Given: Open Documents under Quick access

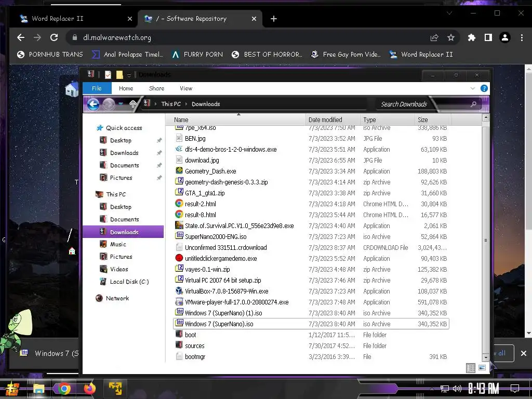Looking at the screenshot, I should 120,165.
